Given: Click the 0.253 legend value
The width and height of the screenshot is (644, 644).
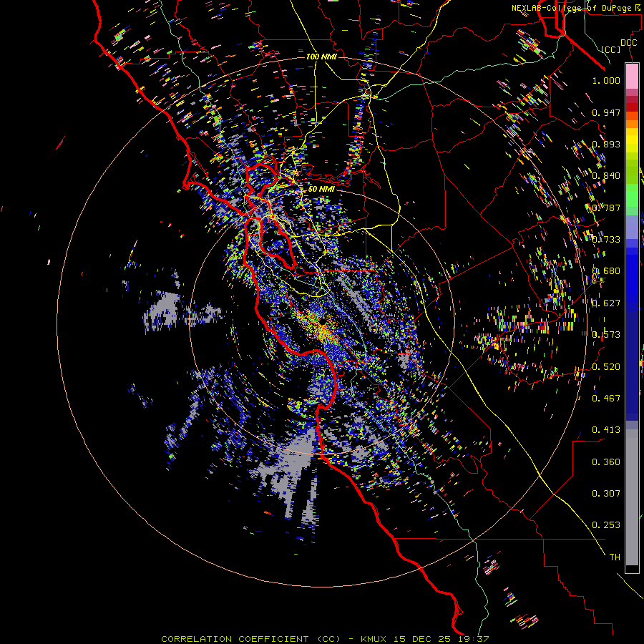Looking at the screenshot, I should point(606,525).
